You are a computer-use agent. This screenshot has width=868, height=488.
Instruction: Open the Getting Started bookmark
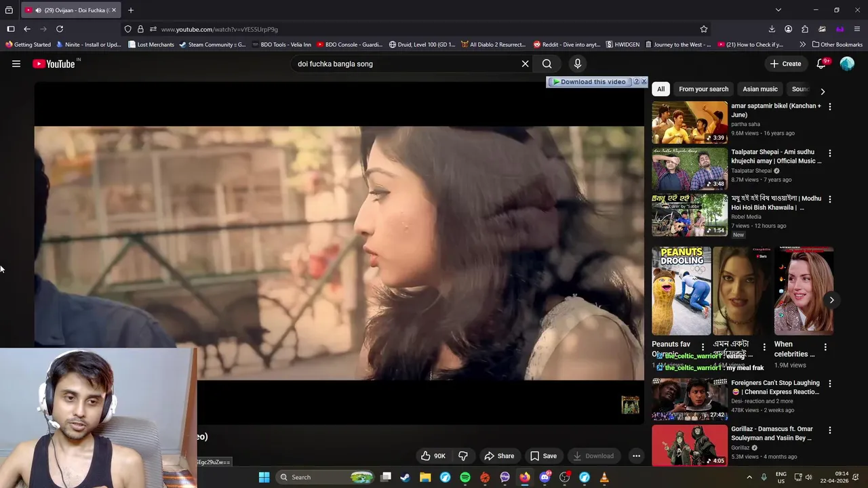[x=28, y=45]
